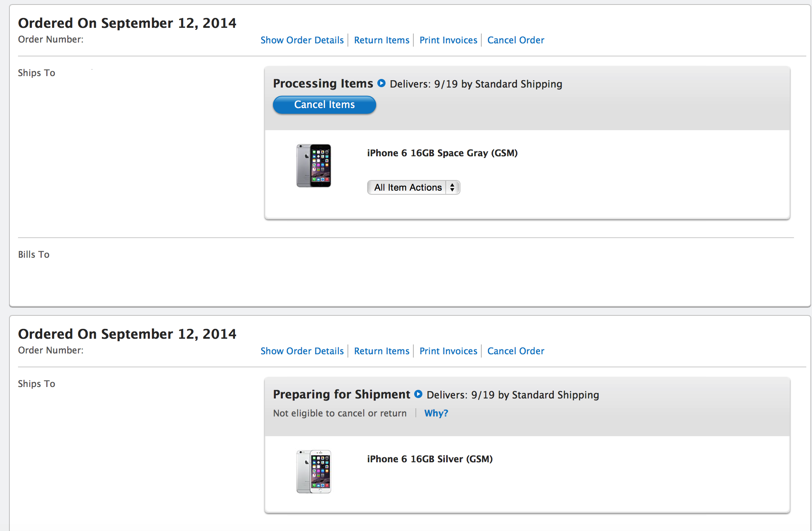
Task: Expand the Processing Items heading
Action: [323, 83]
